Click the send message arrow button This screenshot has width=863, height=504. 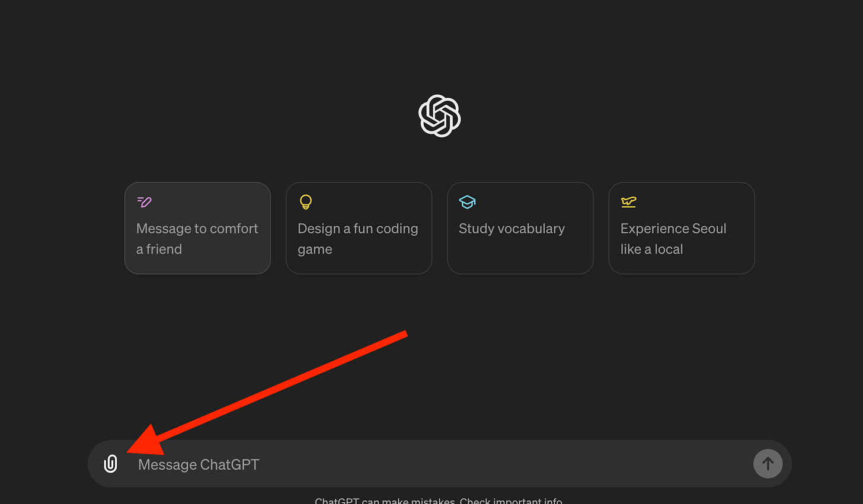click(768, 464)
